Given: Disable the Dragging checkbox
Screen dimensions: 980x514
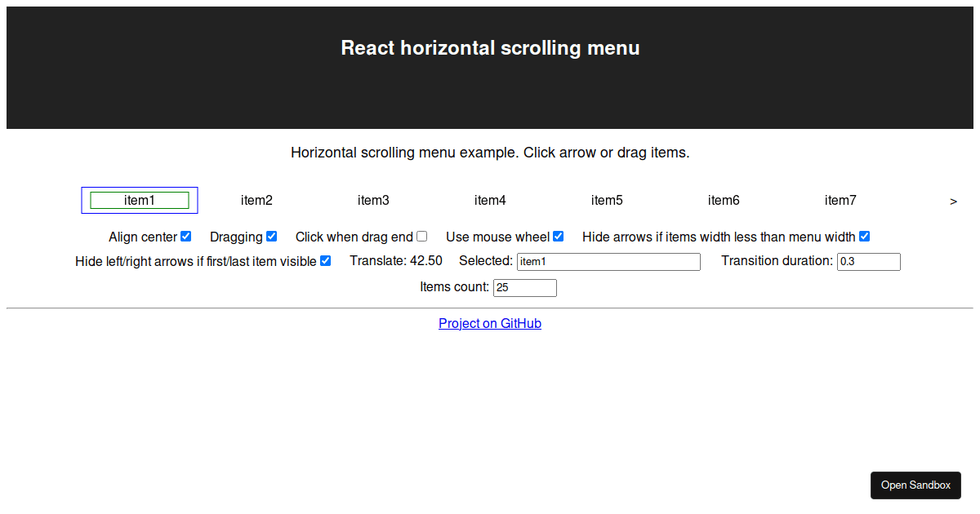Looking at the screenshot, I should (272, 237).
